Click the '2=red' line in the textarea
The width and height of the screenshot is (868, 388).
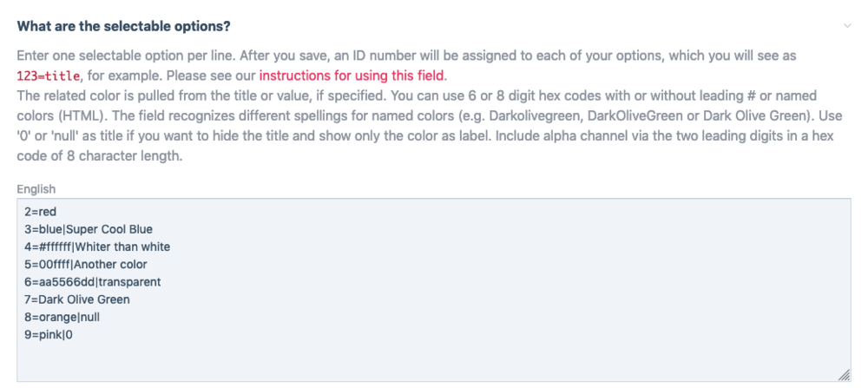[x=40, y=212]
